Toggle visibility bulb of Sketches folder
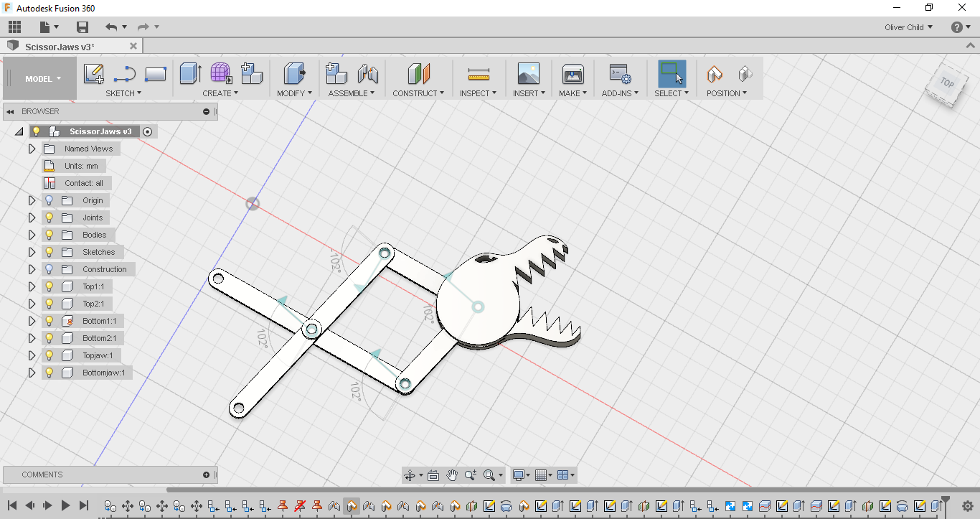Screen dimensions: 980x519 tap(50, 252)
